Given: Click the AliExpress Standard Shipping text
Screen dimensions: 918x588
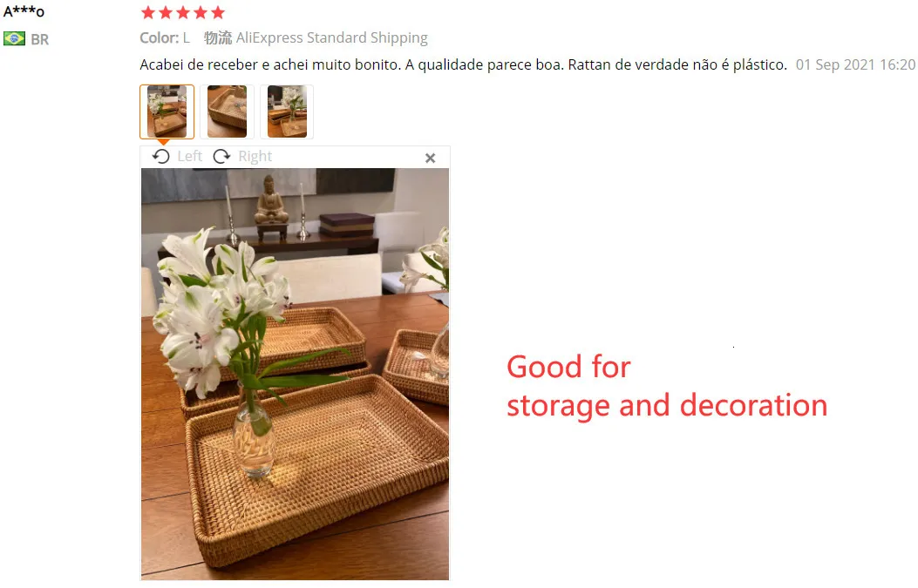Looking at the screenshot, I should (332, 38).
